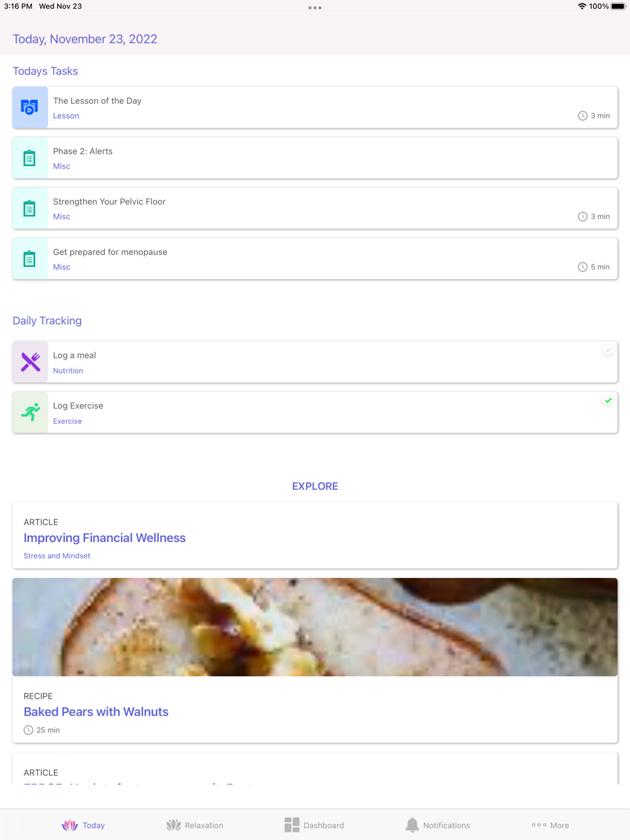This screenshot has height=840, width=630.
Task: Open the three-dot multitasking menu at top
Action: click(x=315, y=8)
